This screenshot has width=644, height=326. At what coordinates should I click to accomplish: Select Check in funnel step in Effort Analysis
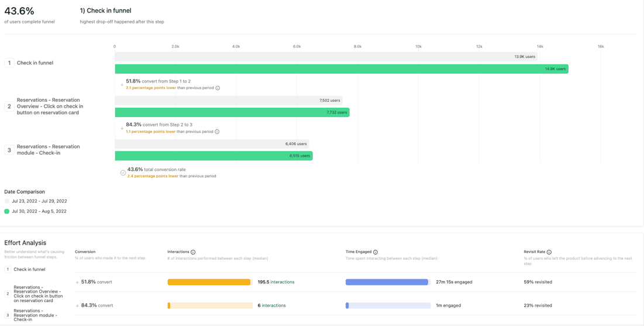(29, 270)
